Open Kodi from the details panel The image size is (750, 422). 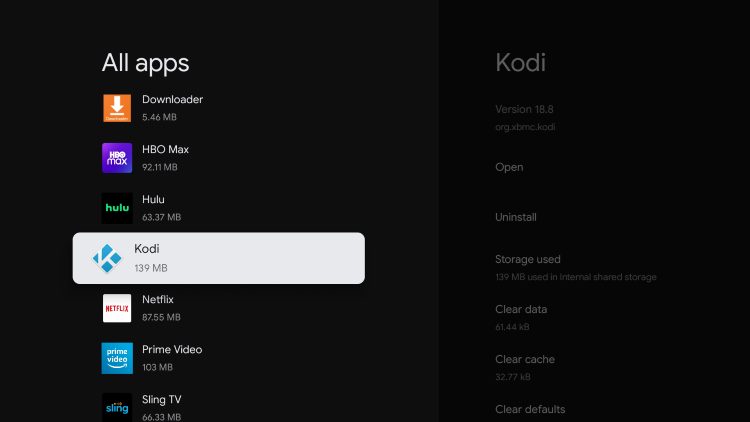pyautogui.click(x=509, y=167)
